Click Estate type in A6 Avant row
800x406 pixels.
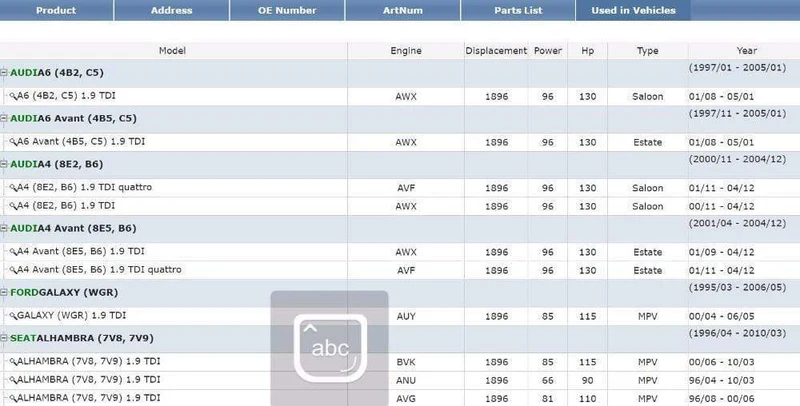click(647, 142)
